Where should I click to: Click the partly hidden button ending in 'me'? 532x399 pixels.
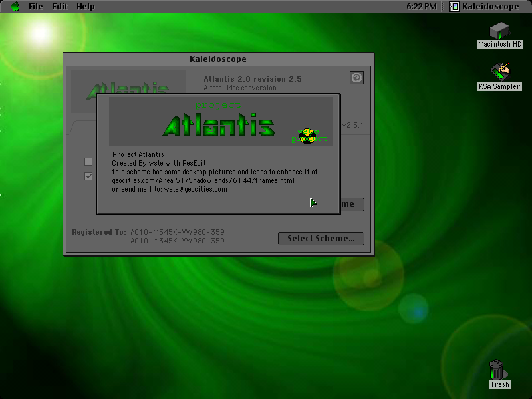(x=352, y=204)
